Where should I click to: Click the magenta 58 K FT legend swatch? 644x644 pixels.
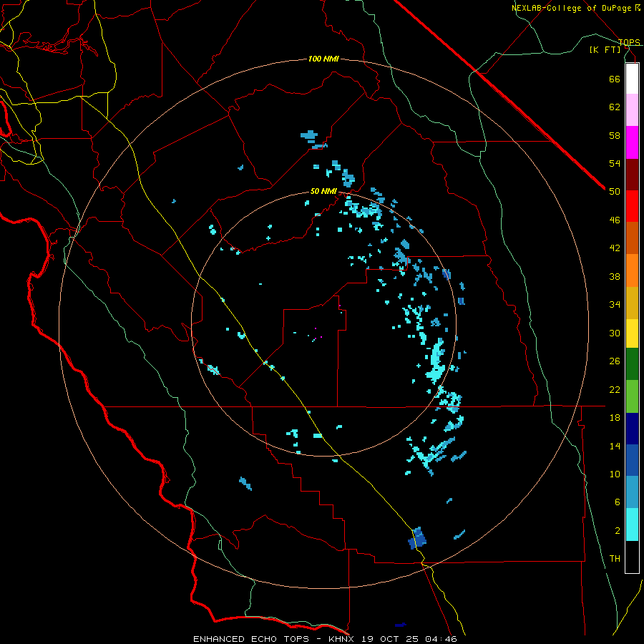click(x=632, y=142)
